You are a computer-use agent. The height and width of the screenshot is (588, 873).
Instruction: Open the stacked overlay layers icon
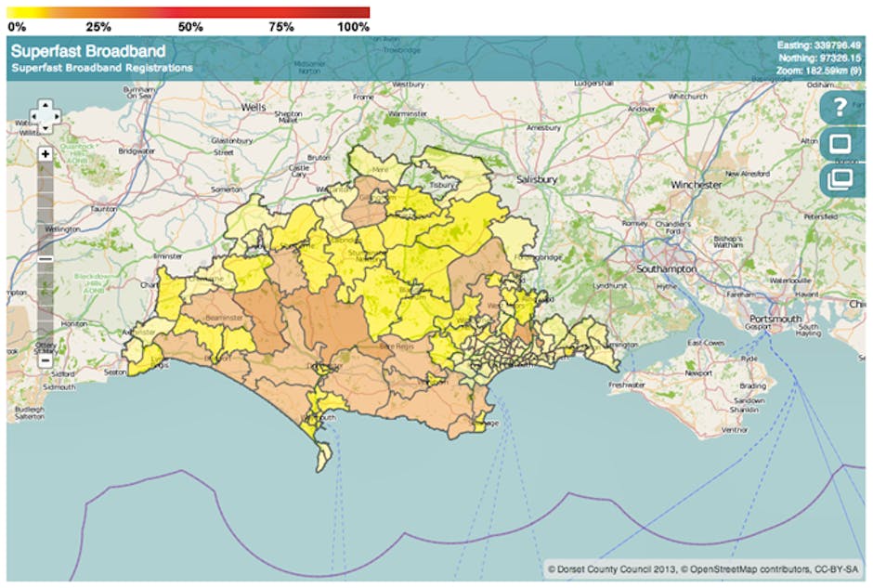click(x=840, y=176)
